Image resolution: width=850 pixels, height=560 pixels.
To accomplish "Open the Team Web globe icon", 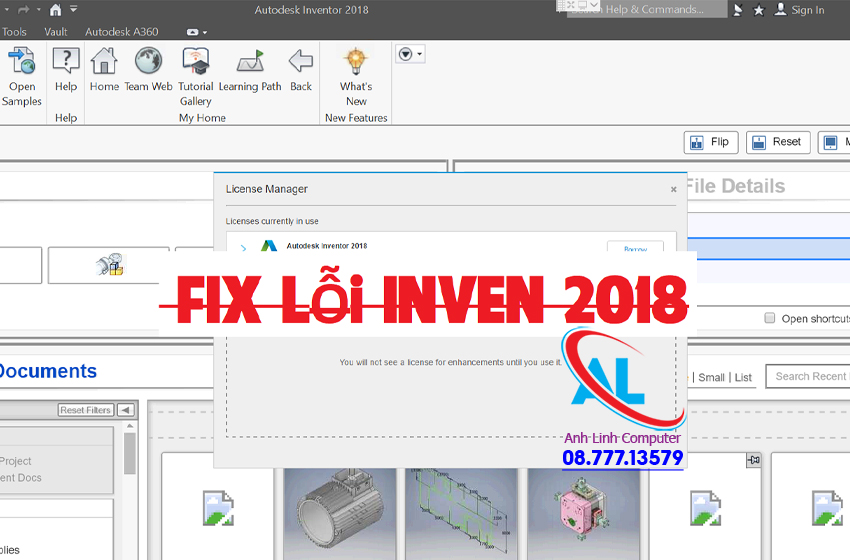I will click(148, 64).
